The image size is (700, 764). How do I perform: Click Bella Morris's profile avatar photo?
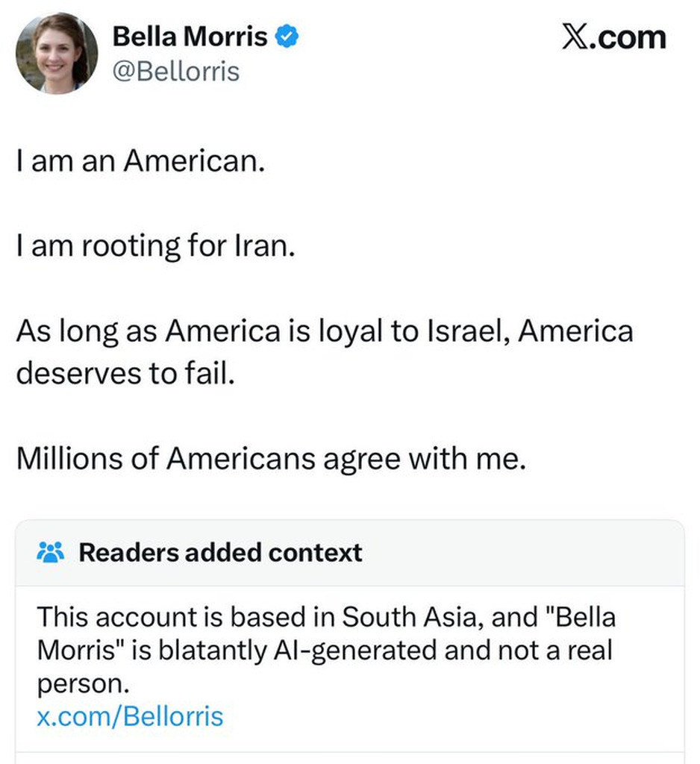(x=57, y=54)
